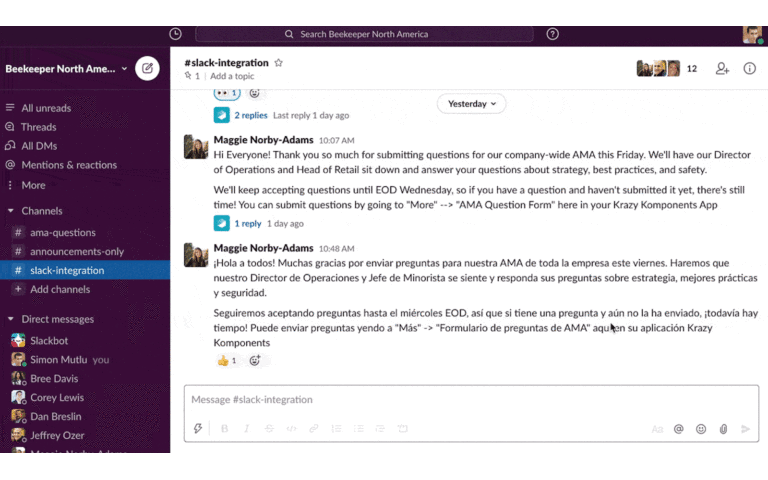Search Beekeeper North America field
This screenshot has height=480, width=768.
pyautogui.click(x=364, y=34)
